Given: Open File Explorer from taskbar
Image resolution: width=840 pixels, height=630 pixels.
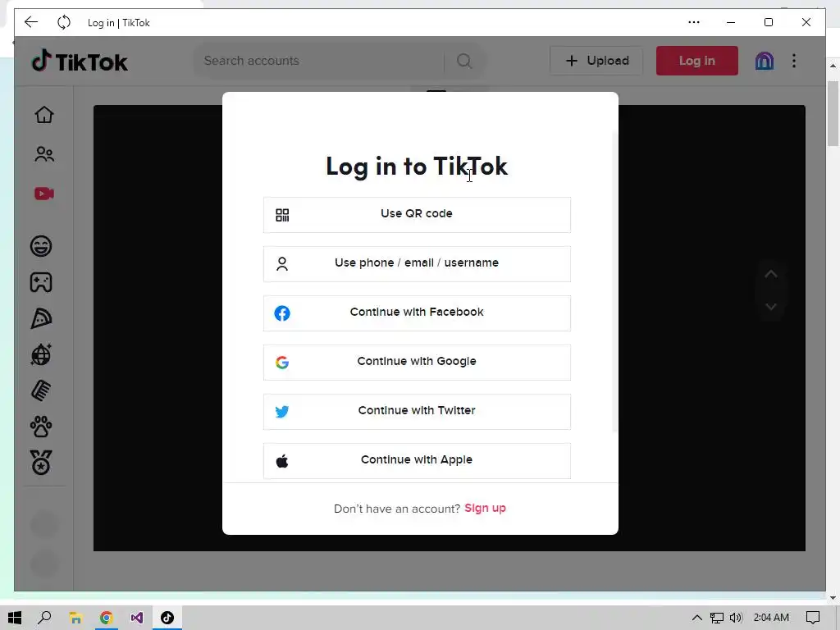Looking at the screenshot, I should [x=75, y=618].
